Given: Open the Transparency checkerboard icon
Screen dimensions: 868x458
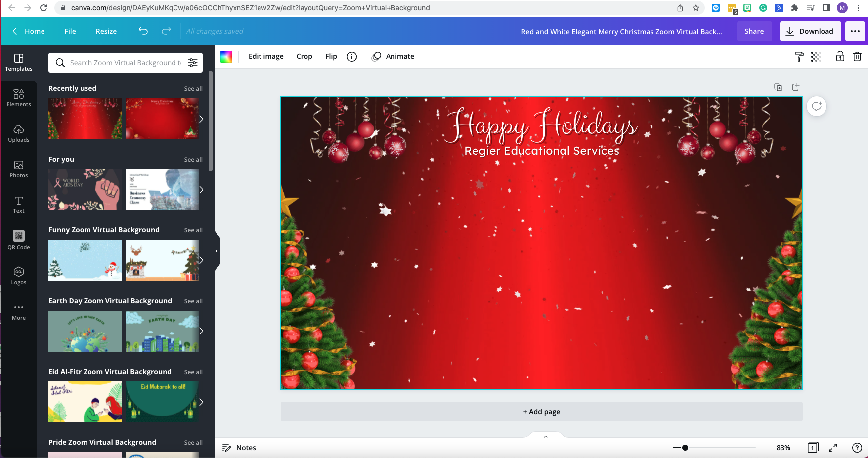Looking at the screenshot, I should (x=816, y=57).
